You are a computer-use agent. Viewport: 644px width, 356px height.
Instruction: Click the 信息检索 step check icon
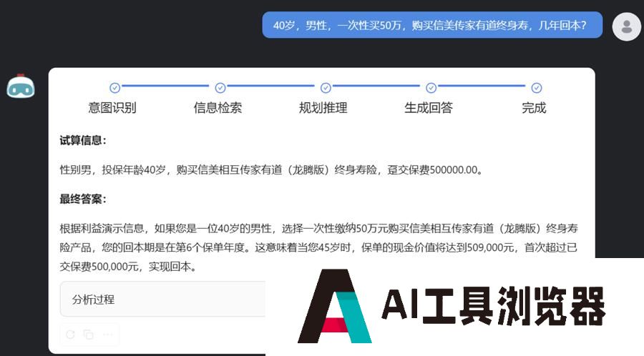[220, 88]
